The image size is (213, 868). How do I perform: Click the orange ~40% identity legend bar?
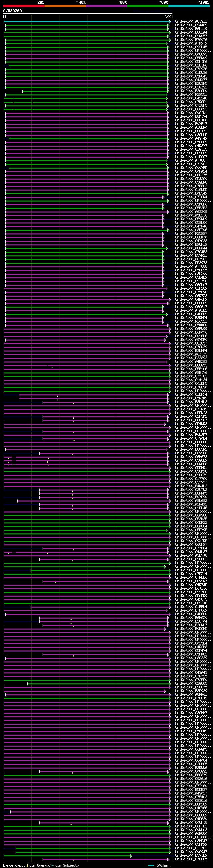pos(65,6)
